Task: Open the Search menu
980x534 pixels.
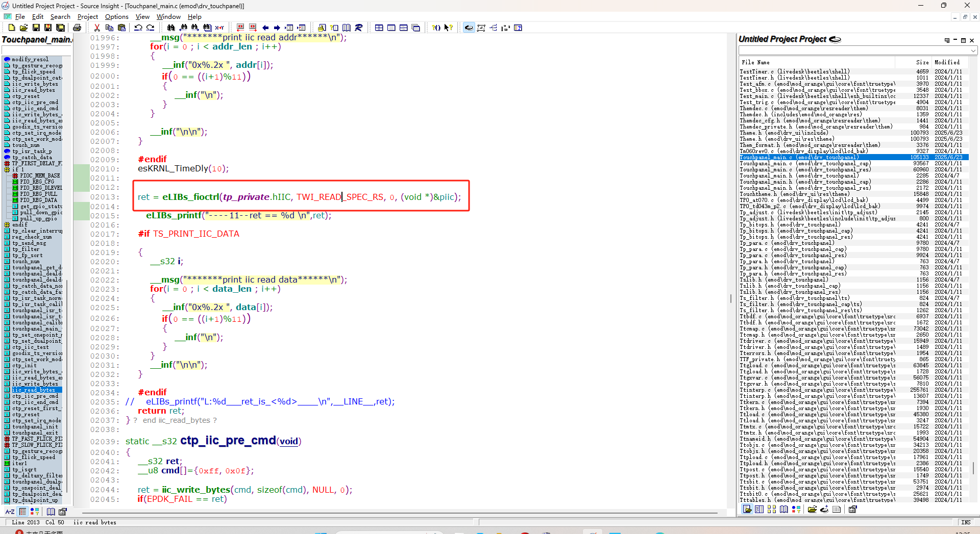Action: 60,17
